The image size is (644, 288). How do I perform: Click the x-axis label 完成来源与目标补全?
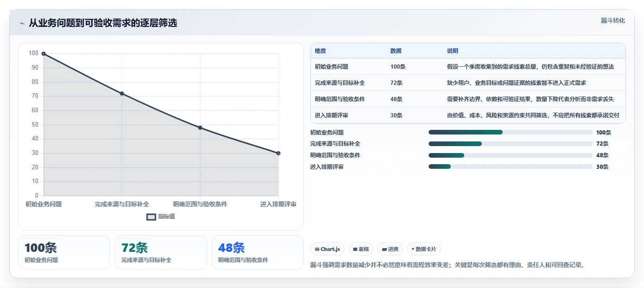pos(122,204)
